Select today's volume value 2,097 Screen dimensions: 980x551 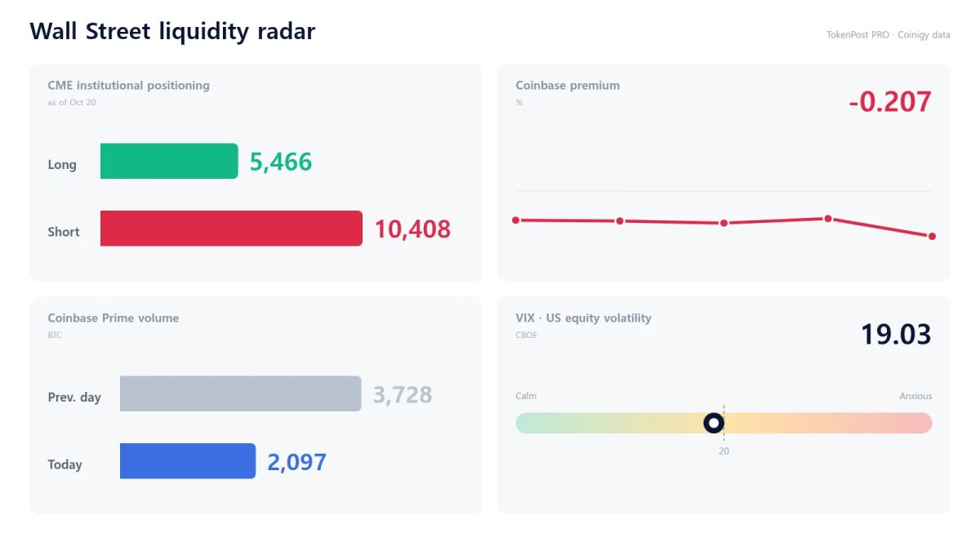click(297, 462)
